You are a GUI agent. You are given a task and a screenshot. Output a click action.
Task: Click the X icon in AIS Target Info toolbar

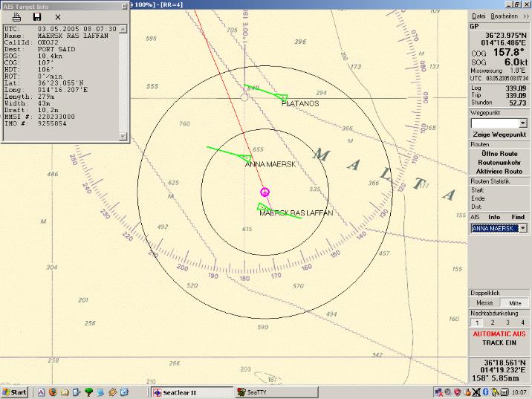pyautogui.click(x=58, y=17)
